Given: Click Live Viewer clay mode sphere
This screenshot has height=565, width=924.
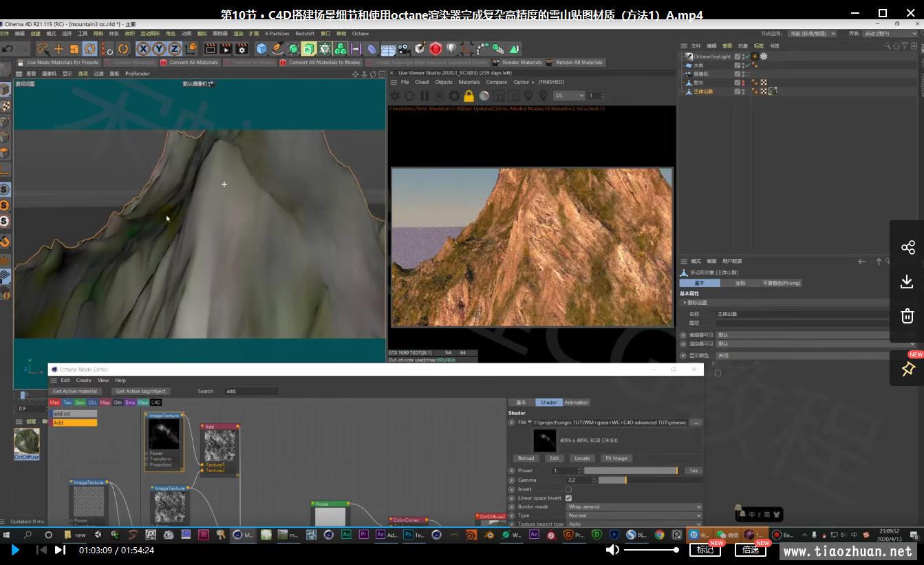Looking at the screenshot, I should point(484,96).
